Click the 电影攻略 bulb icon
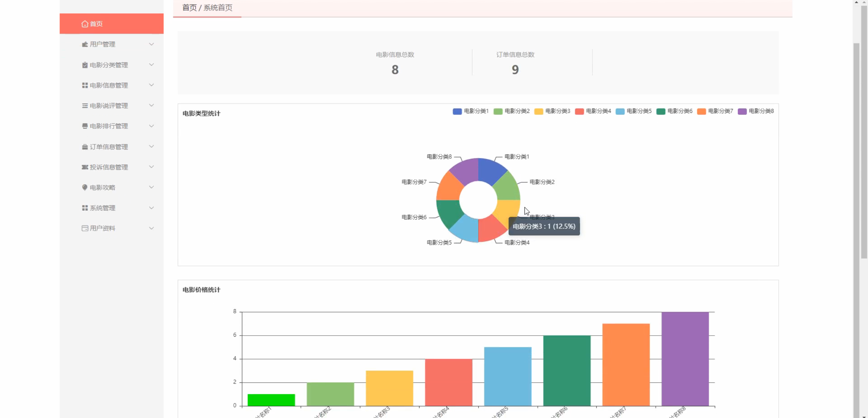This screenshot has width=868, height=418. [x=85, y=187]
